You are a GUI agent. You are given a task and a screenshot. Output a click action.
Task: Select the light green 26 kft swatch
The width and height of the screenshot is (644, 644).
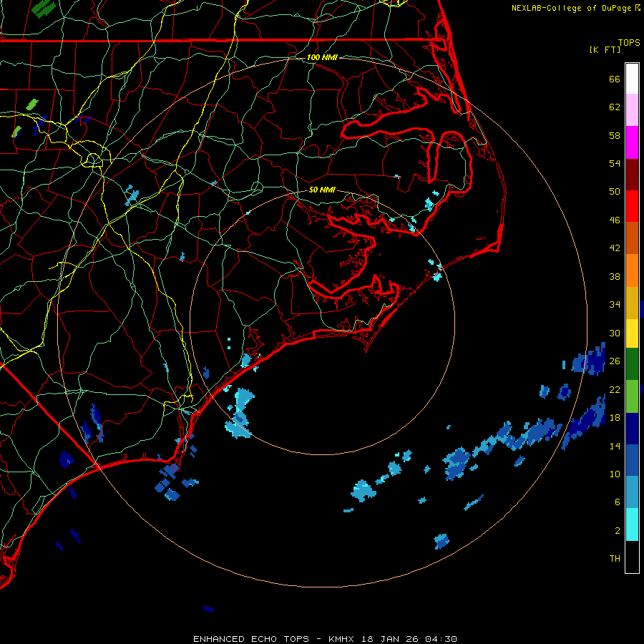(632, 396)
